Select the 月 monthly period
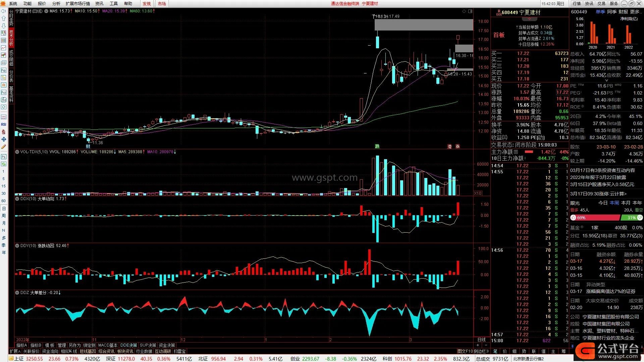644x362 pixels. [x=4, y=223]
